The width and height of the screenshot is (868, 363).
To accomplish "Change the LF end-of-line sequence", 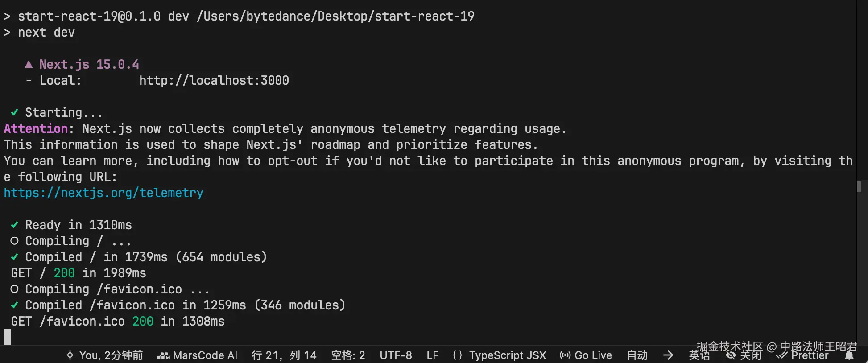I will (x=432, y=355).
